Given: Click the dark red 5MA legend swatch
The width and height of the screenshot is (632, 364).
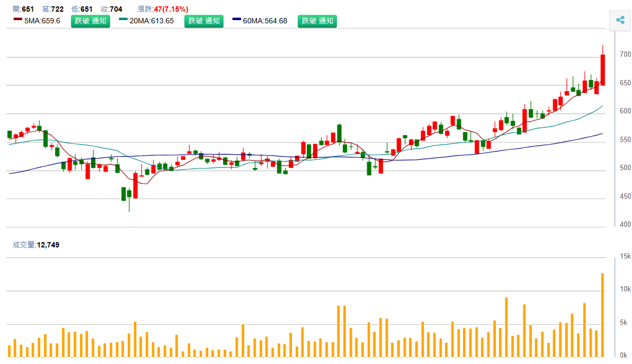Looking at the screenshot, I should 17,19.
